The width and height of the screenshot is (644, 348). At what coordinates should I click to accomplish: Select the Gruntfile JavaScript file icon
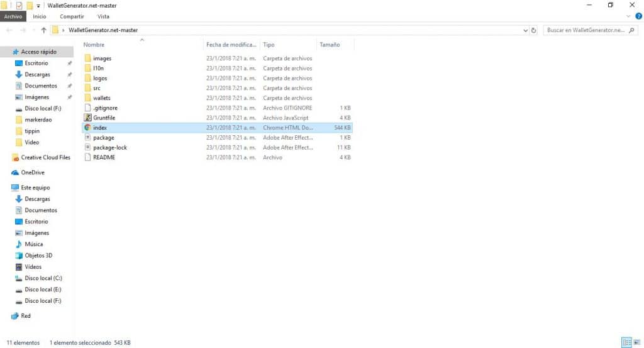(x=87, y=118)
